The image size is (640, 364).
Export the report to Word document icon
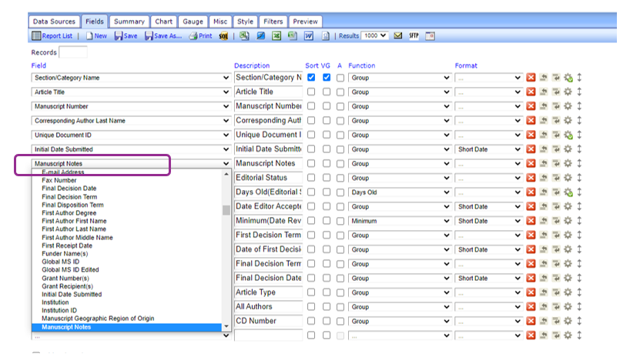coord(308,36)
